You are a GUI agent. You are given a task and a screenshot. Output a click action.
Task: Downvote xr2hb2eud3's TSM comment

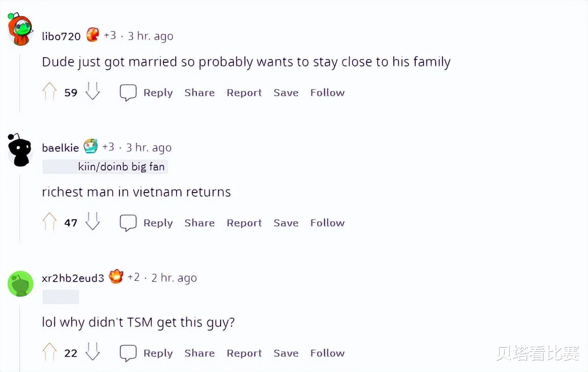click(x=93, y=352)
